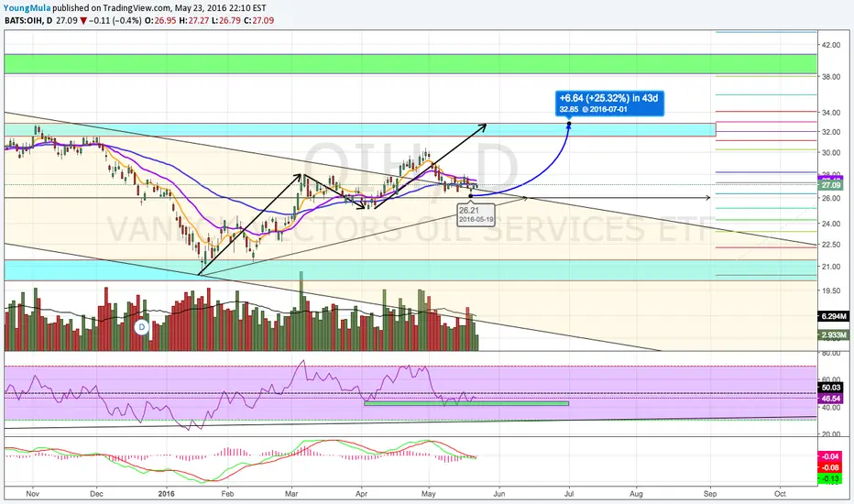Click the 26.21 2016-05-19 price callout

point(476,214)
